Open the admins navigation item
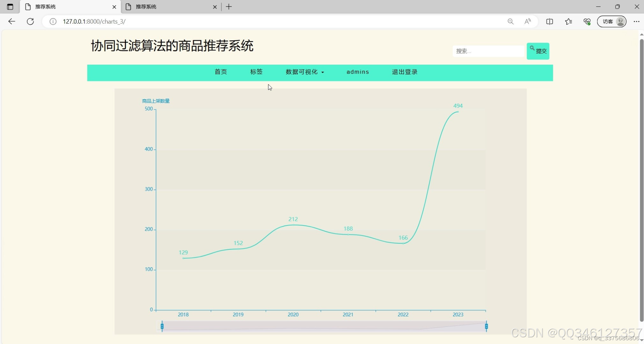The width and height of the screenshot is (644, 344). pos(357,72)
